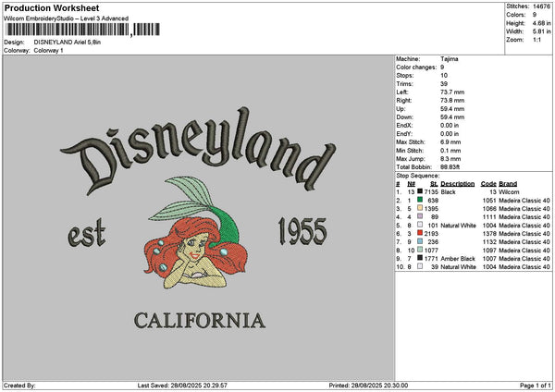Click the Down label
This screenshot has width=555, height=392.
[x=404, y=117]
